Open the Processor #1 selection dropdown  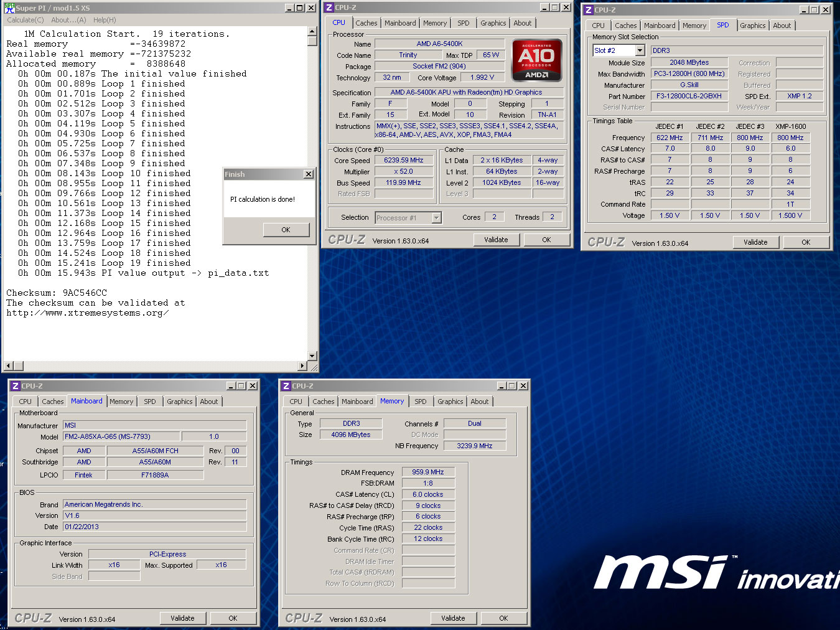[x=437, y=218]
